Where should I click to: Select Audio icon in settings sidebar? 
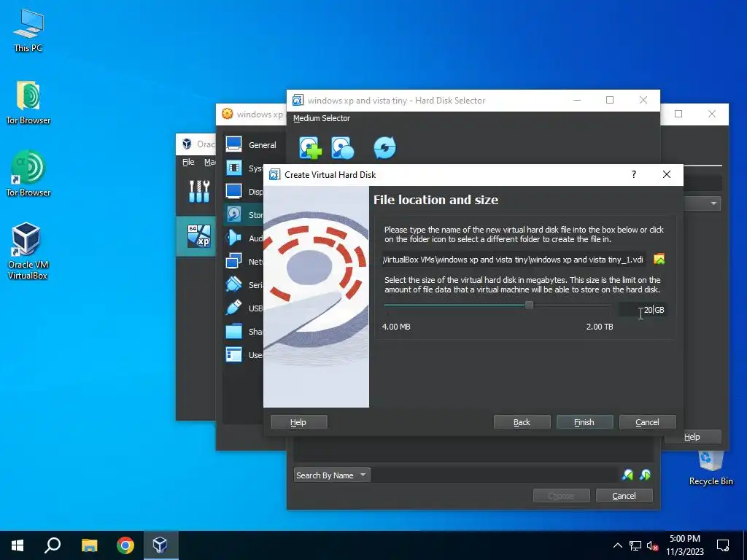pos(234,238)
